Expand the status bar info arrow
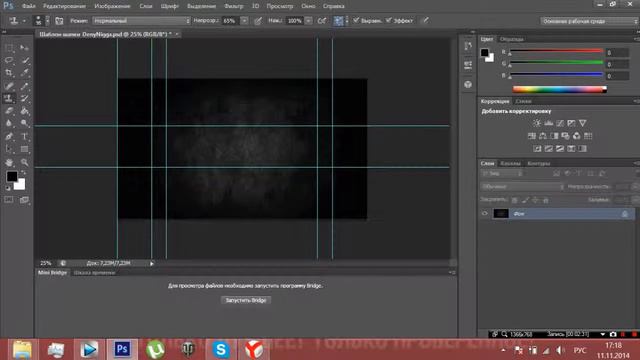The image size is (640, 360). pos(152,264)
